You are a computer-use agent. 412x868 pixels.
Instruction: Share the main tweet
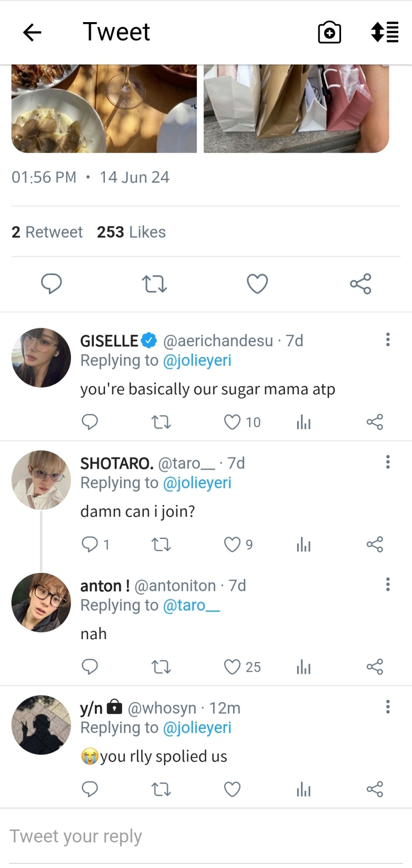(x=360, y=284)
